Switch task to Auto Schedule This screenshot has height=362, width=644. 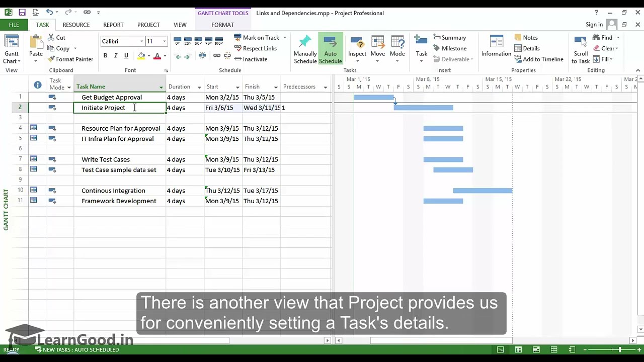pyautogui.click(x=330, y=50)
